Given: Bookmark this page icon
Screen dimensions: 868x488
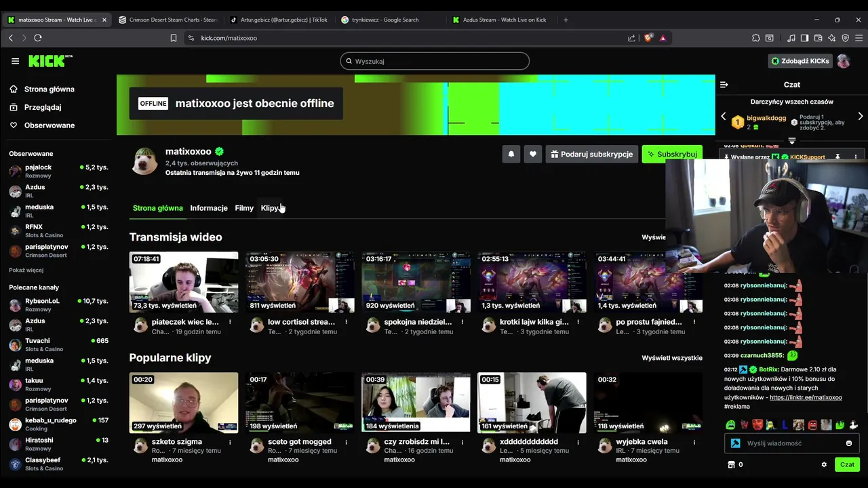Looking at the screenshot, I should point(174,38).
